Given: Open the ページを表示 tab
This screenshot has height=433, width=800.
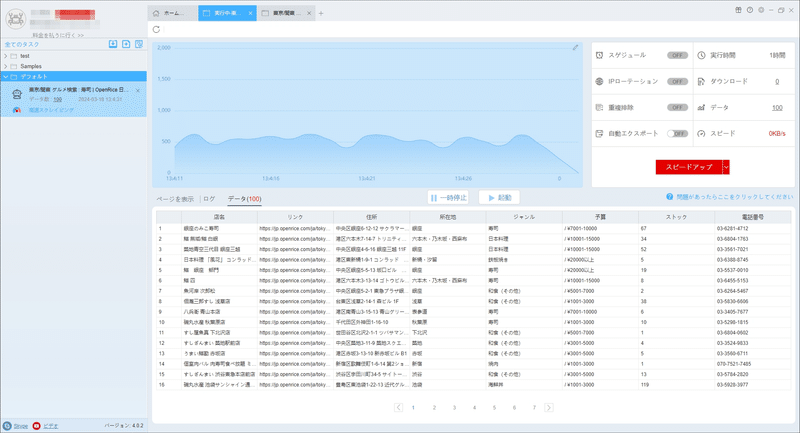Looking at the screenshot, I should point(175,199).
